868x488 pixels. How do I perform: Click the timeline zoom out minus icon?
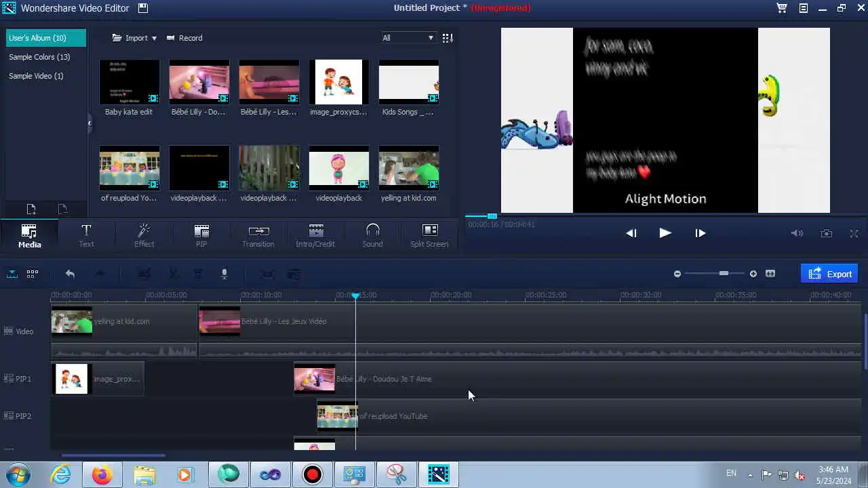coord(677,274)
